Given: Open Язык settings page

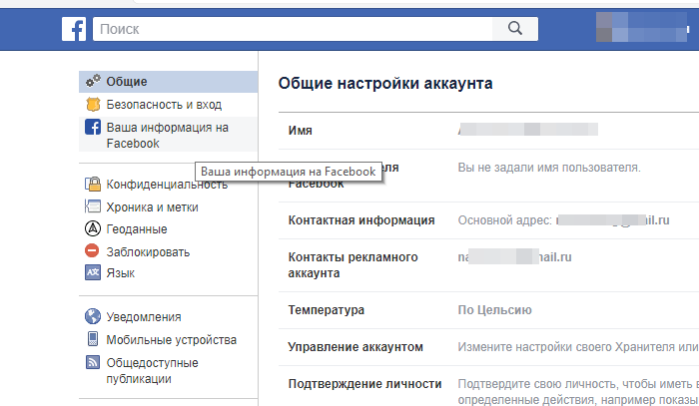Looking at the screenshot, I should (120, 273).
